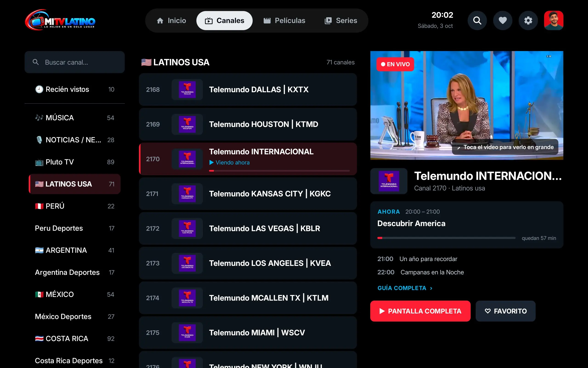This screenshot has height=368, width=588.
Task: Click the Buscar canal search field
Action: pos(75,62)
